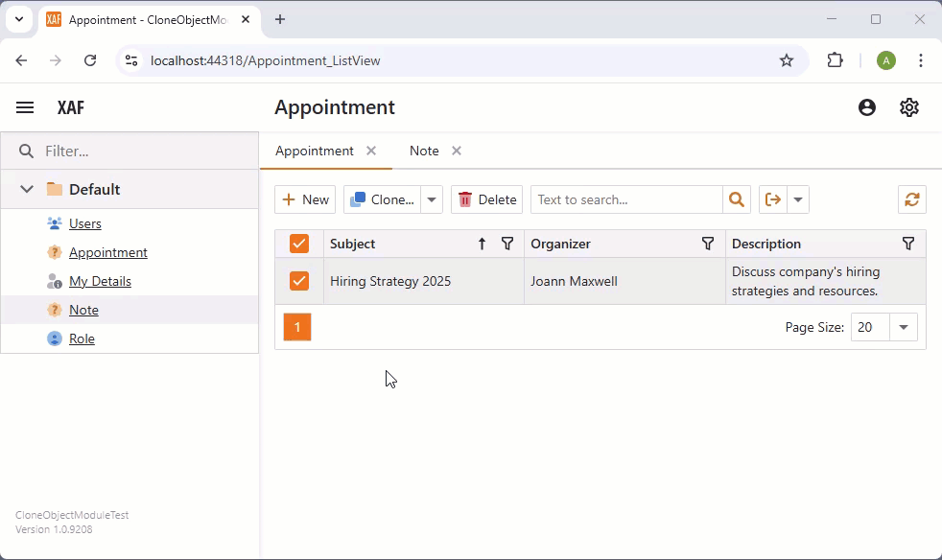Type in the Text to search field
Viewport: 942px width, 560px height.
click(624, 199)
